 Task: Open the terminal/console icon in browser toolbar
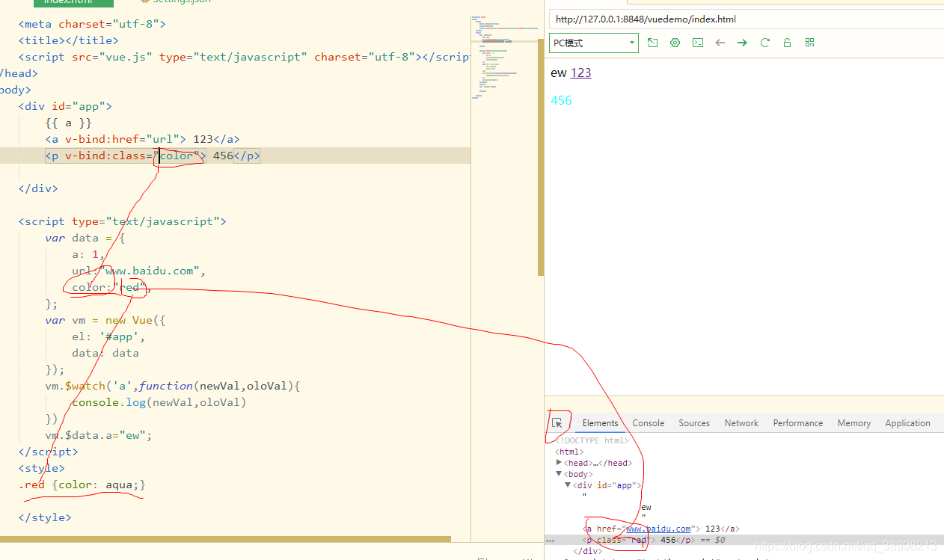697,43
